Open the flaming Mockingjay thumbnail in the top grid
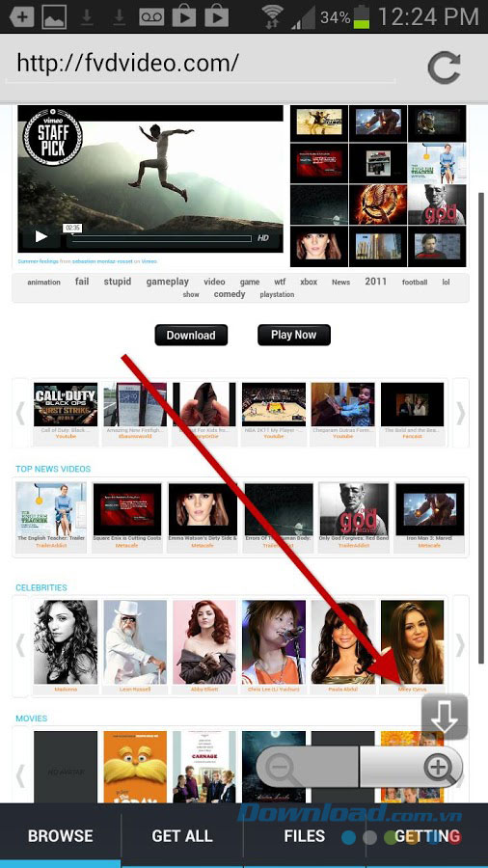 pos(378,204)
